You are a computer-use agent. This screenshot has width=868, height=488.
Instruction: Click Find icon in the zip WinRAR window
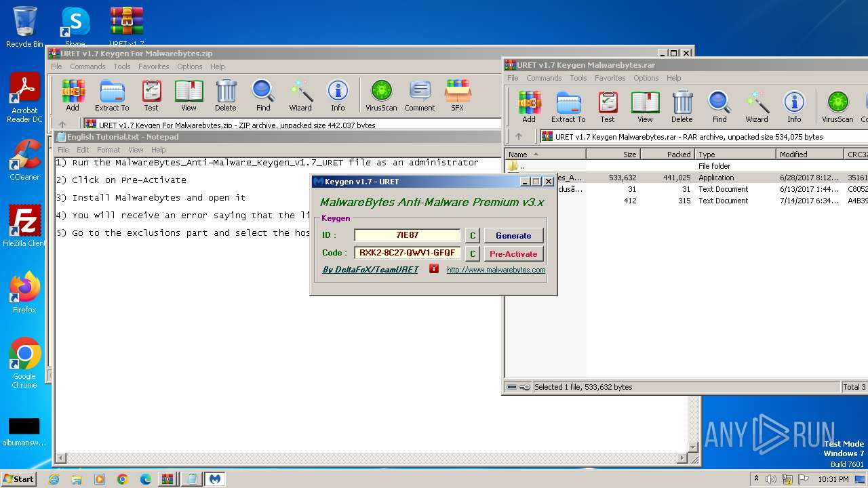263,96
